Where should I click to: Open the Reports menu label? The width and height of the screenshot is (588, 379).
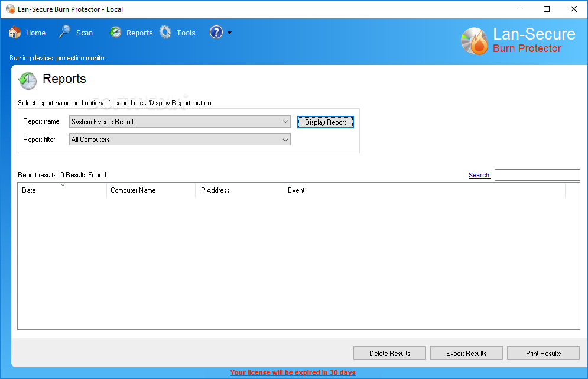pos(139,33)
